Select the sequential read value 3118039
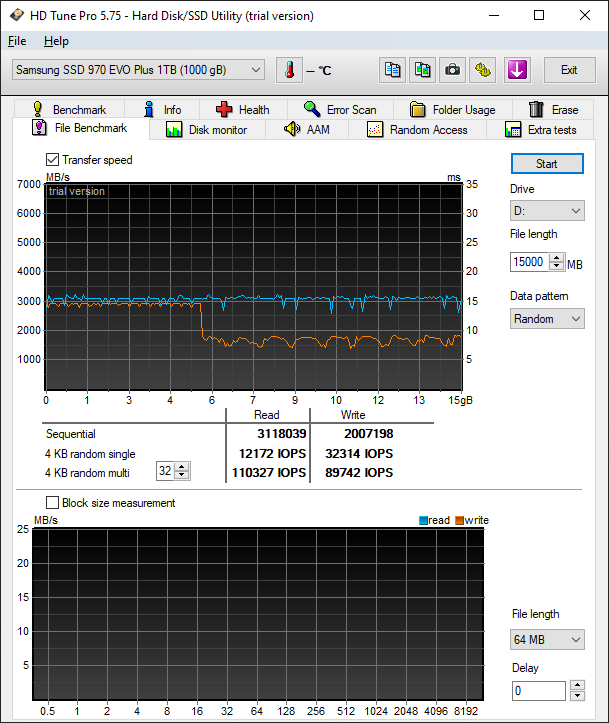 click(x=281, y=434)
